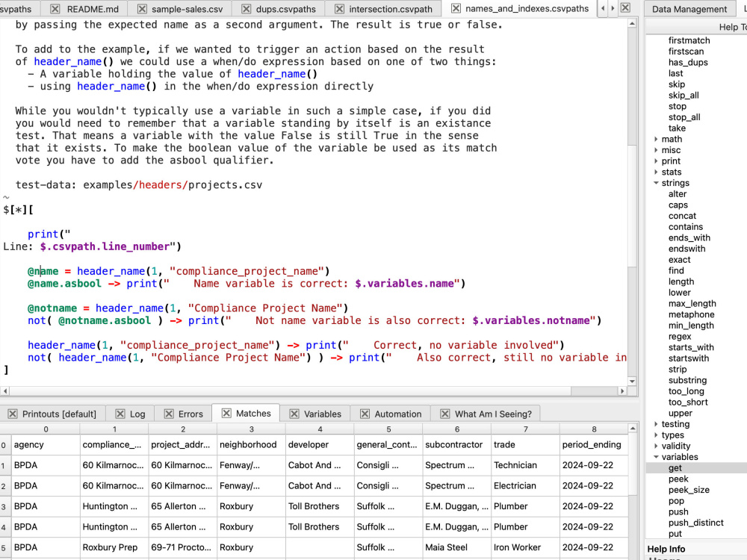Select the stop_all function
Image resolution: width=747 pixels, height=560 pixels.
[684, 117]
